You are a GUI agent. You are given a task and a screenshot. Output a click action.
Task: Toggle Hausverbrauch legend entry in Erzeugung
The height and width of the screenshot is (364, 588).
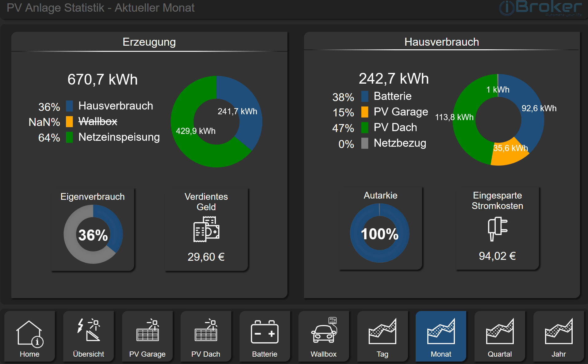coord(115,106)
